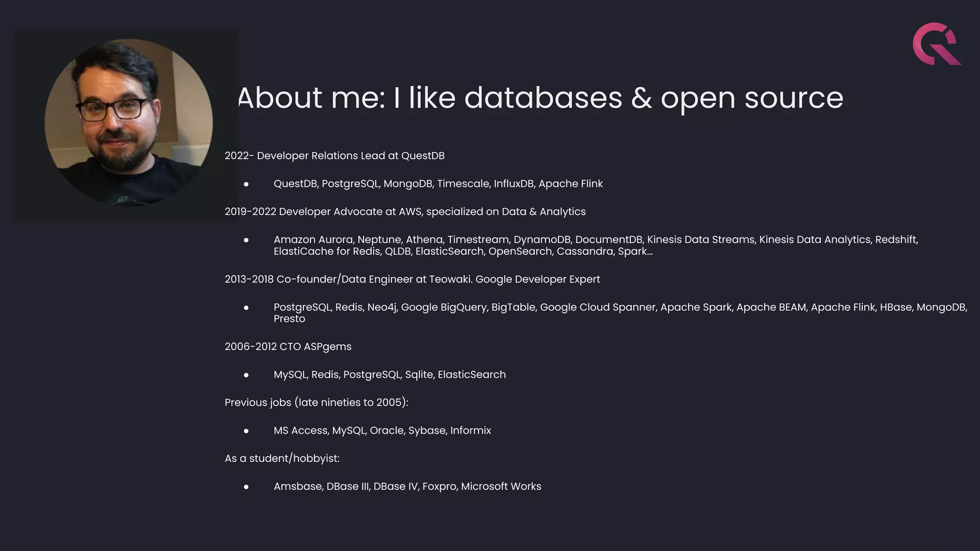Click the line starting "ElastiCache for Redis, QLDB"
Viewport: 980px width, 551px height.
463,252
